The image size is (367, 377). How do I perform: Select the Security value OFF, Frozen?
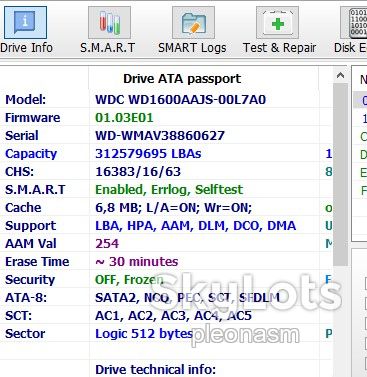pos(129,280)
